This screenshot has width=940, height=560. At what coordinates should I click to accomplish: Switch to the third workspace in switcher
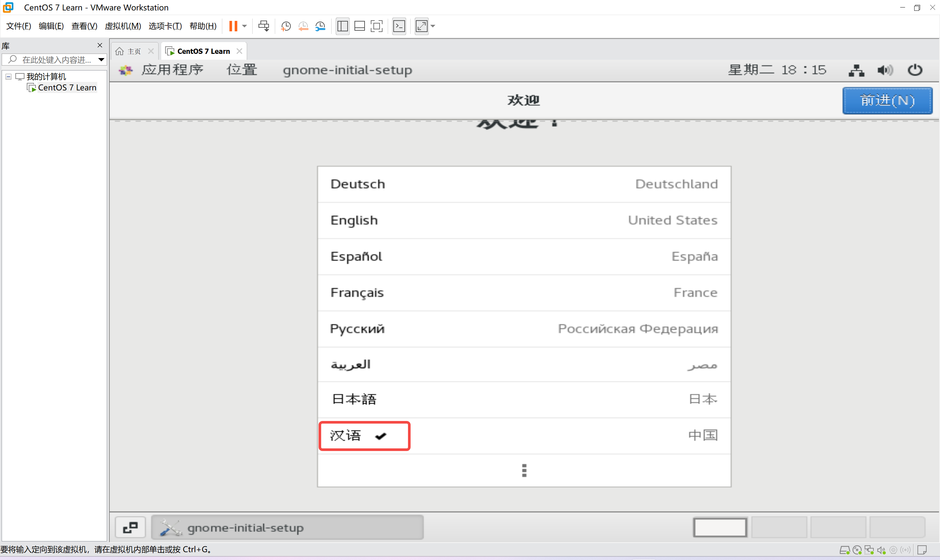[x=838, y=528]
